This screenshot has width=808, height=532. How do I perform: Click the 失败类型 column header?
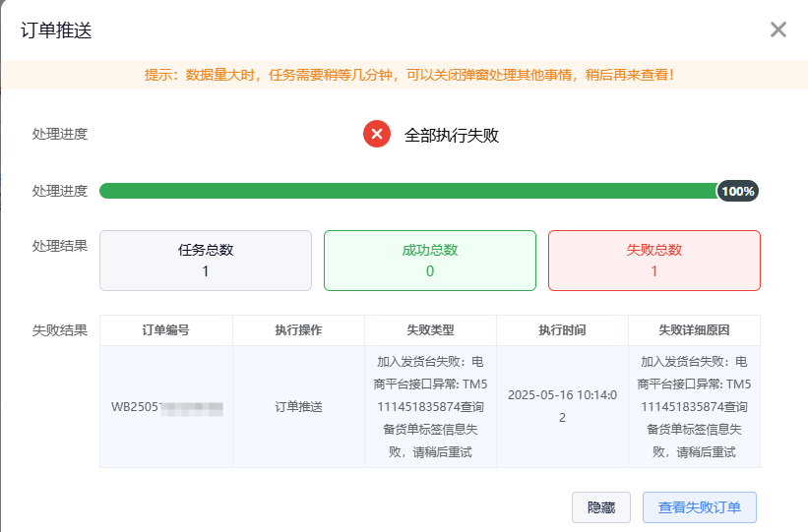tap(430, 330)
